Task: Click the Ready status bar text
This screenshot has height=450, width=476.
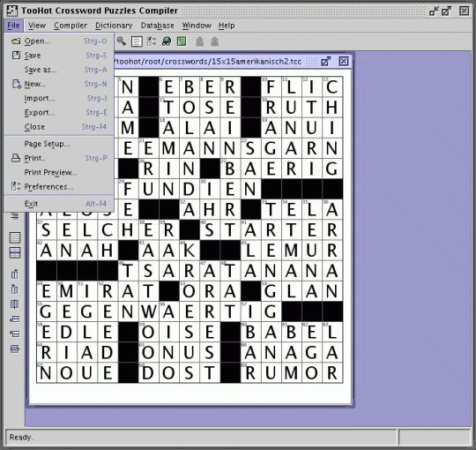Action: click(21, 438)
